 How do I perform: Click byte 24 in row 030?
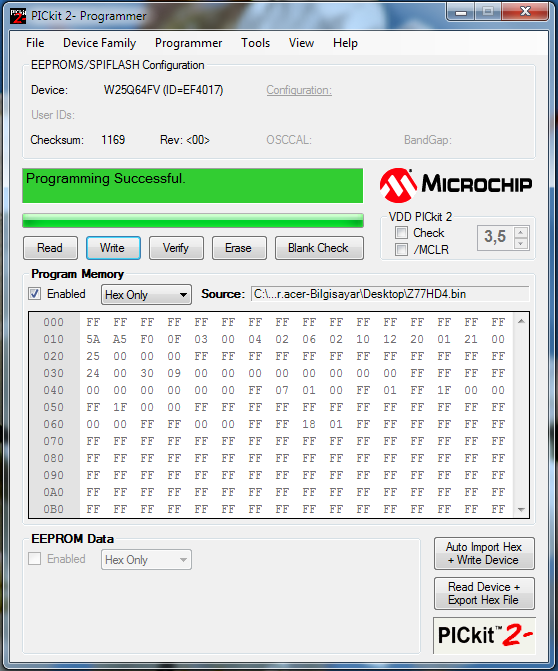pos(93,374)
